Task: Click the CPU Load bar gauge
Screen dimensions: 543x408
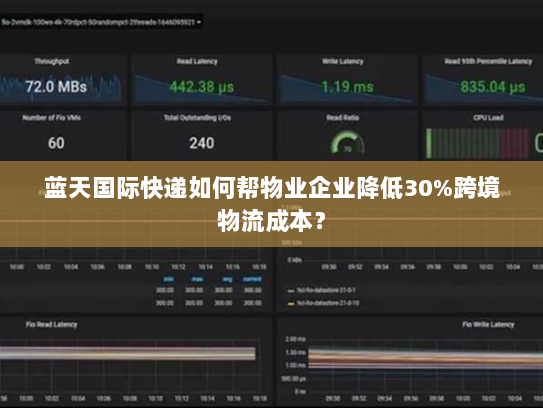Action: pyautogui.click(x=477, y=143)
